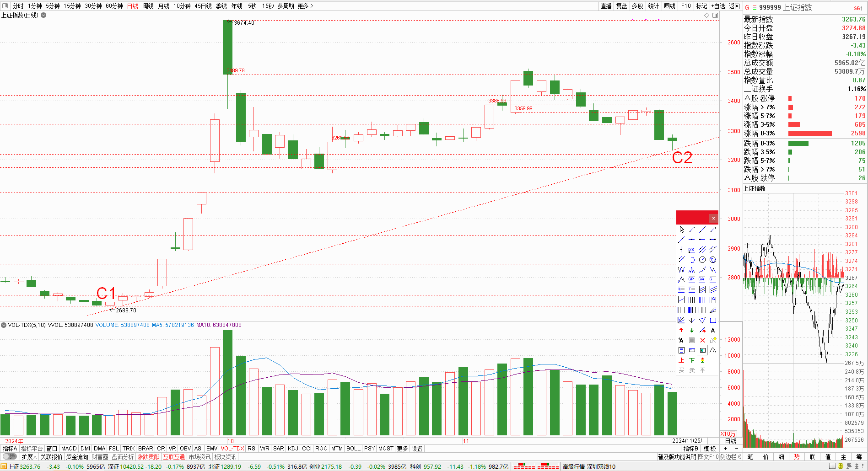Expand the 扩展 panel
This screenshot has width=868, height=471.
(29, 457)
